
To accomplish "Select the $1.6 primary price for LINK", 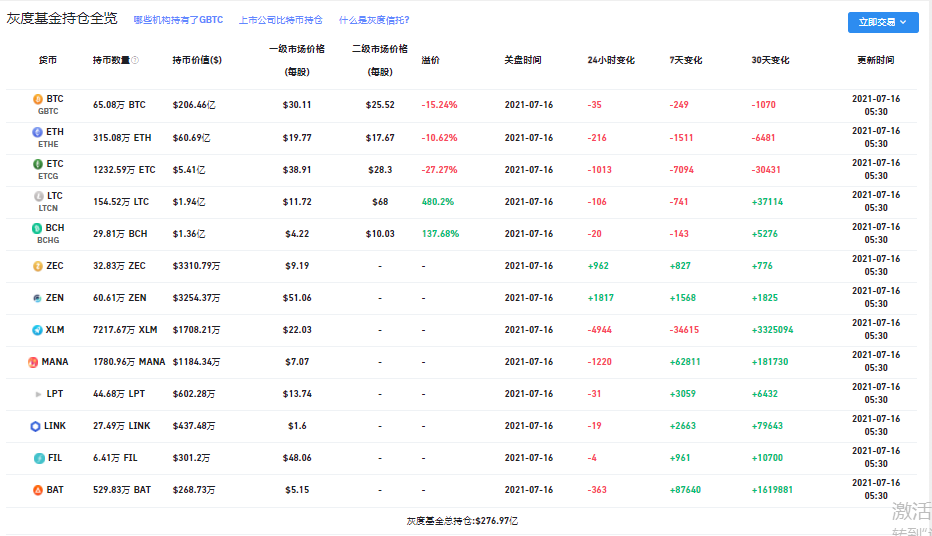I will pyautogui.click(x=297, y=426).
